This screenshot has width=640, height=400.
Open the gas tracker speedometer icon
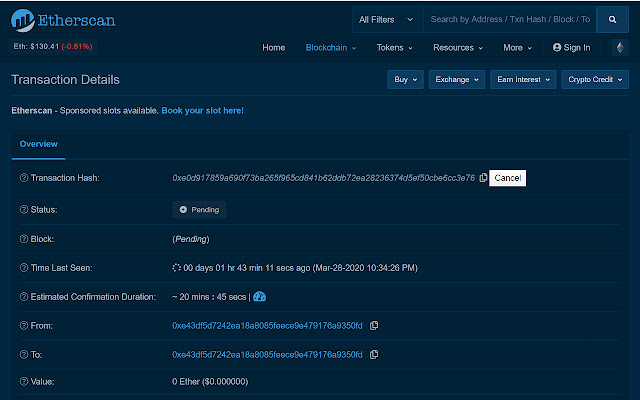click(260, 297)
